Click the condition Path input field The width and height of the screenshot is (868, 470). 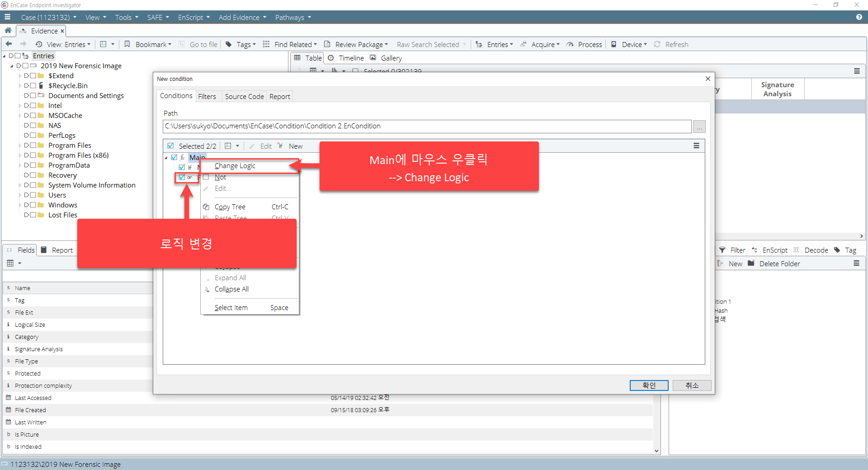[426, 127]
